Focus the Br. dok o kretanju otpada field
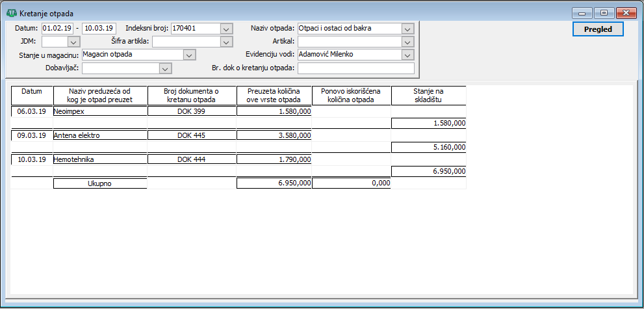This screenshot has height=309, width=644. 355,68
